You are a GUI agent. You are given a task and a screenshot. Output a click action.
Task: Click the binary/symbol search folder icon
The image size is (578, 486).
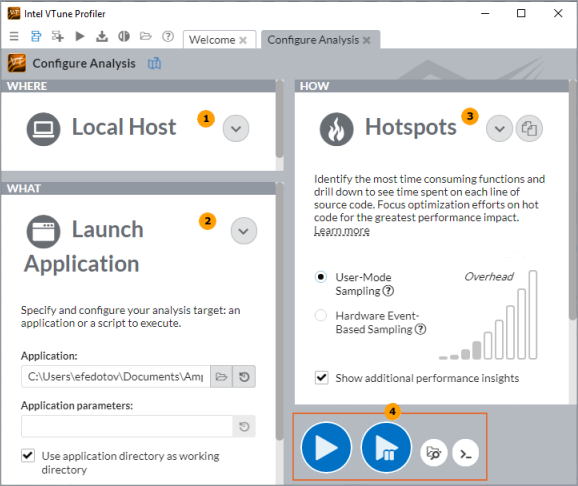[434, 453]
